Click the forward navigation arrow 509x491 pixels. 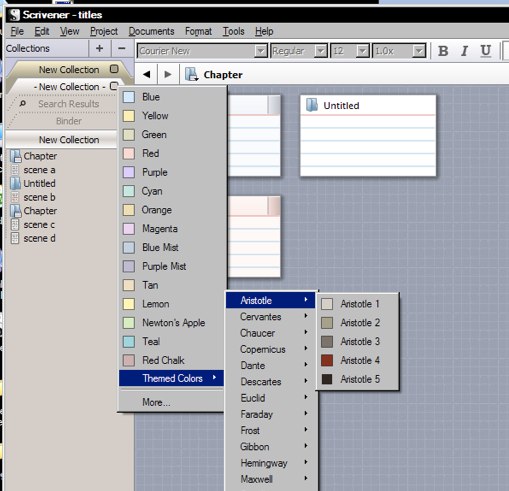168,74
